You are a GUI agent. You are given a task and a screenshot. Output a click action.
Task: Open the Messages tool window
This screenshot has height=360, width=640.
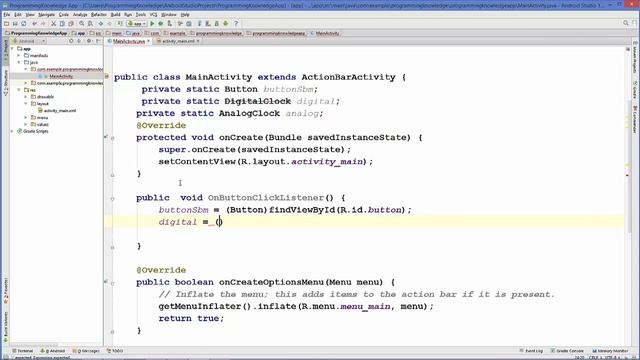(x=86, y=351)
